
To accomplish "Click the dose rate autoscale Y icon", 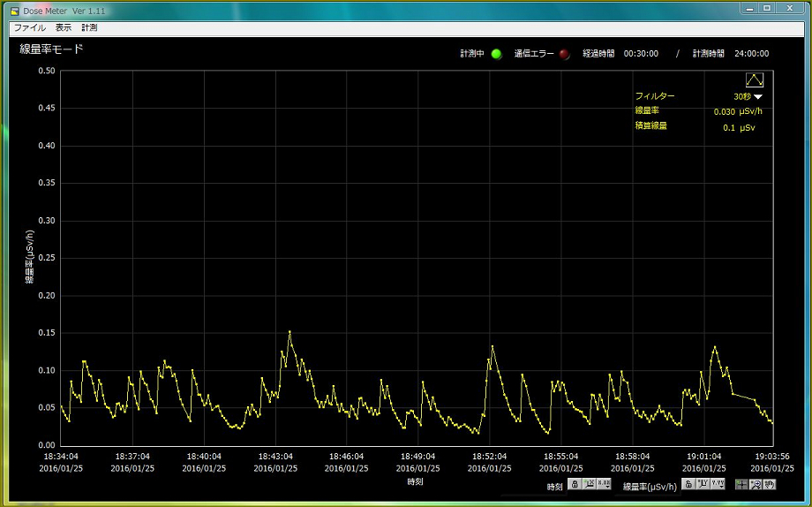I will coord(703,484).
